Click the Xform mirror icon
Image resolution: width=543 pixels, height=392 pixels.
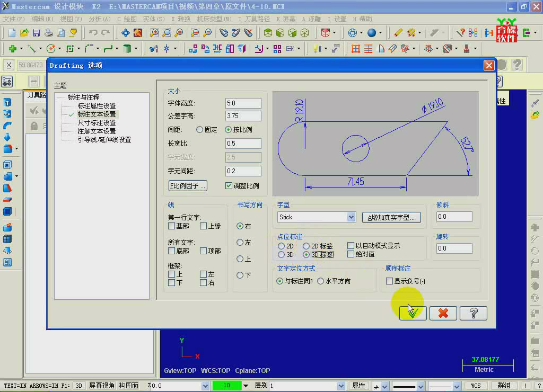point(217,49)
